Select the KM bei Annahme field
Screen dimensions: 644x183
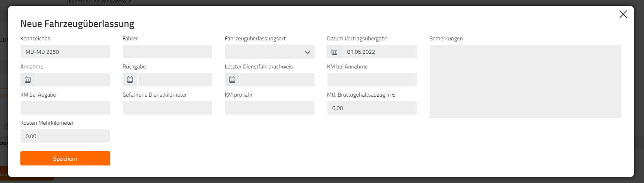tap(372, 80)
